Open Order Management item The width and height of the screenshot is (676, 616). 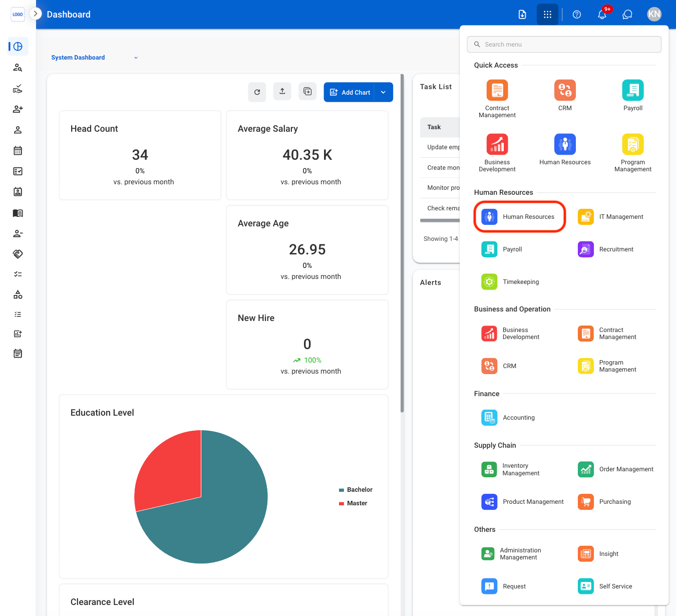tap(616, 469)
